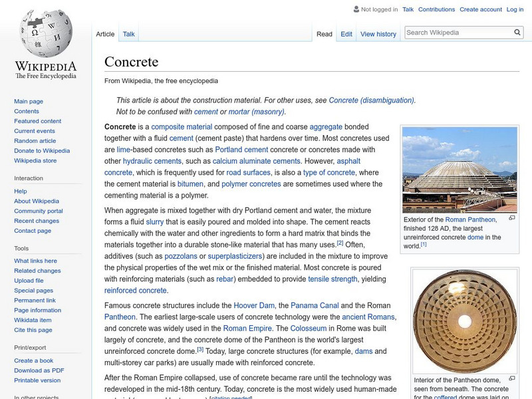Image resolution: width=532 pixels, height=399 pixels.
Task: Open Featured content in sidebar
Action: click(38, 121)
